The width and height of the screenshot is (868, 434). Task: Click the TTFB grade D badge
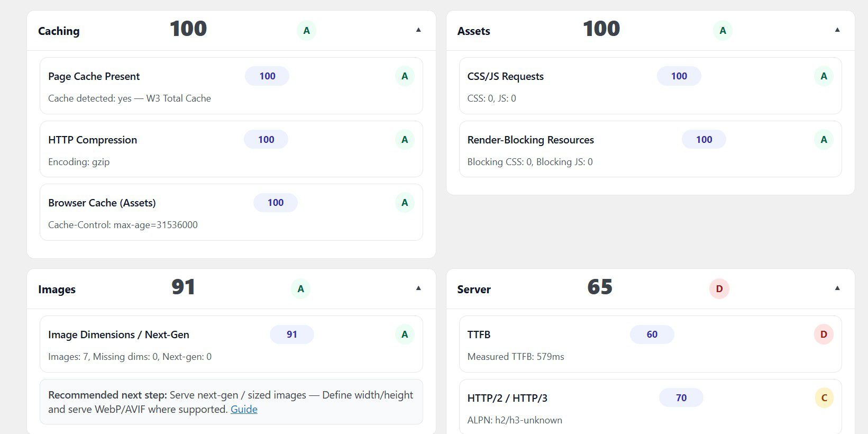pyautogui.click(x=824, y=334)
